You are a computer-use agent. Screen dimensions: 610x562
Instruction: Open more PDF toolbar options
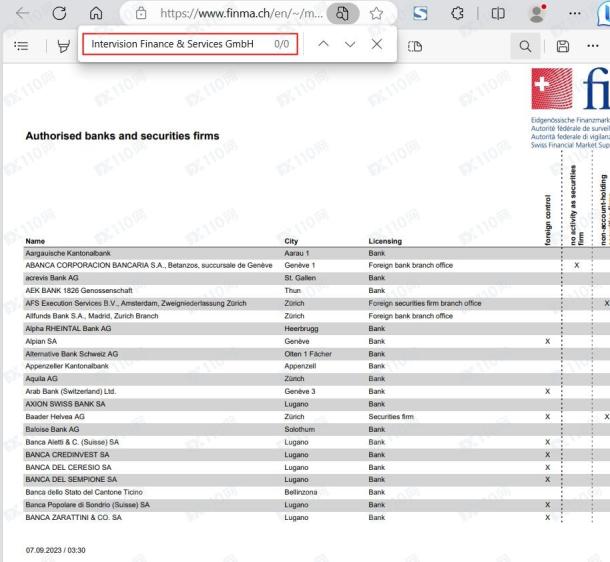593,46
